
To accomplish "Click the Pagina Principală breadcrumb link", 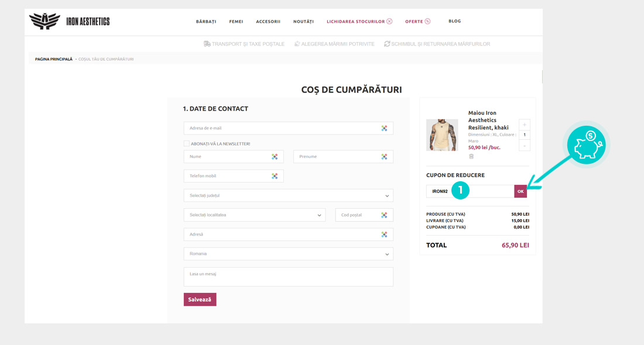I will coord(54,59).
